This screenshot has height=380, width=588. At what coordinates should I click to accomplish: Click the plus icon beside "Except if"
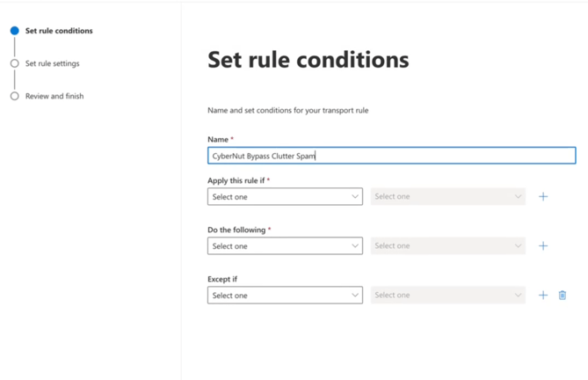[543, 296]
